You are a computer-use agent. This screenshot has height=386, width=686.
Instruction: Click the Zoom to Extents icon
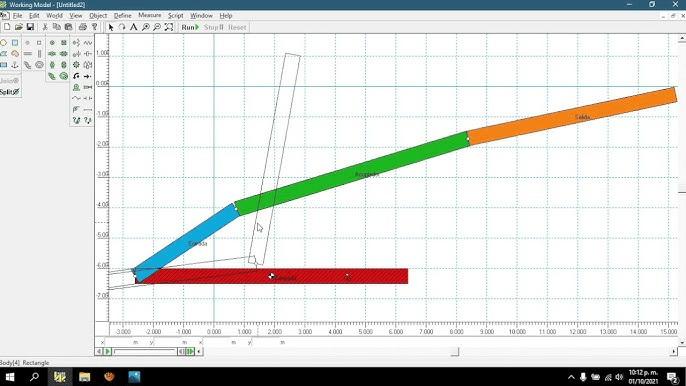[x=168, y=27]
